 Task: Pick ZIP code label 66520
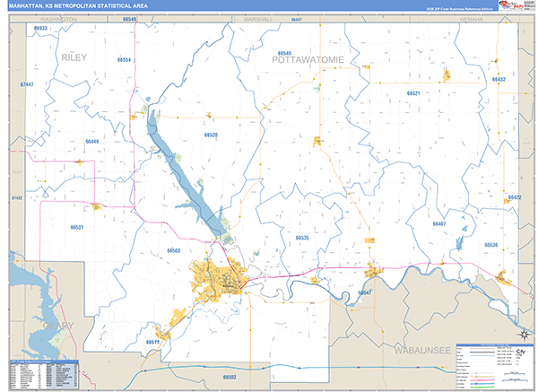[x=211, y=135]
